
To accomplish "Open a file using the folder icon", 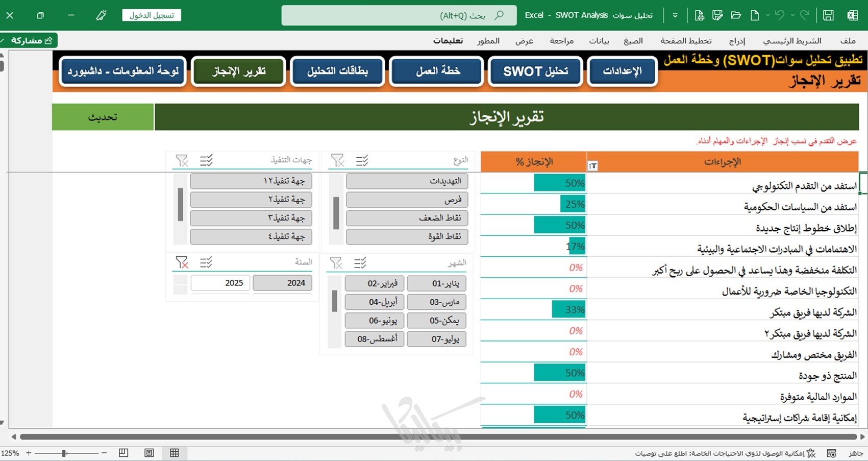I will (736, 15).
